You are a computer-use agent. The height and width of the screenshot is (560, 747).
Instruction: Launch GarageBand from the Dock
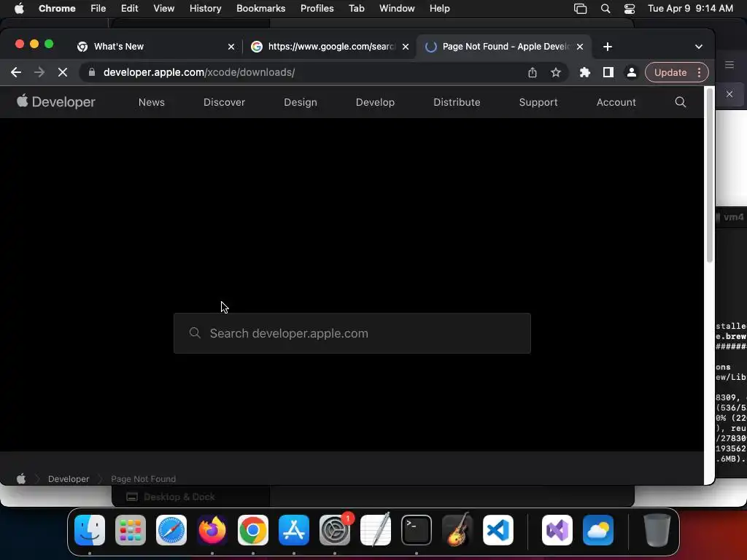coord(457,530)
